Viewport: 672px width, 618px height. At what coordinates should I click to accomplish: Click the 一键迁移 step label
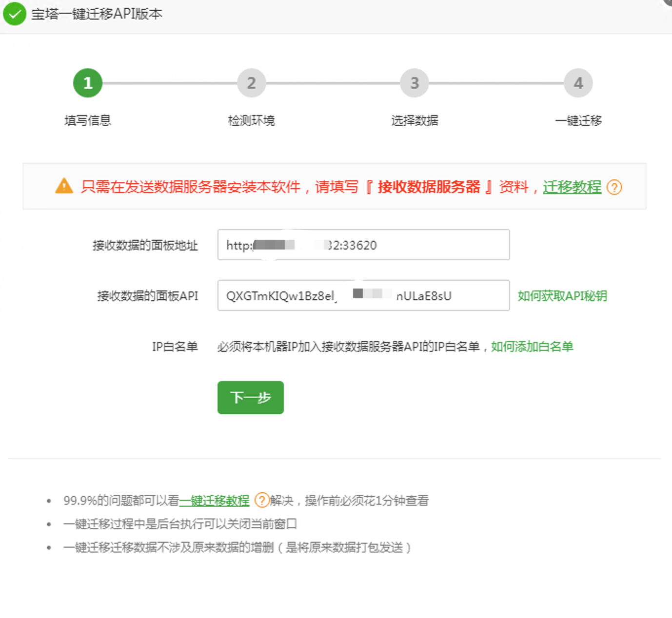tap(578, 120)
